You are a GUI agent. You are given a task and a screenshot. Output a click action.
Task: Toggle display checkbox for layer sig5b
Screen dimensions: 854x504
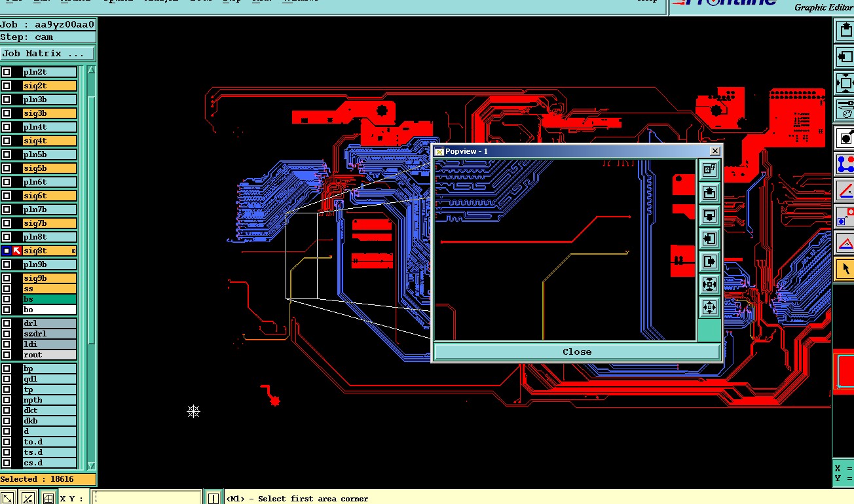coord(7,168)
